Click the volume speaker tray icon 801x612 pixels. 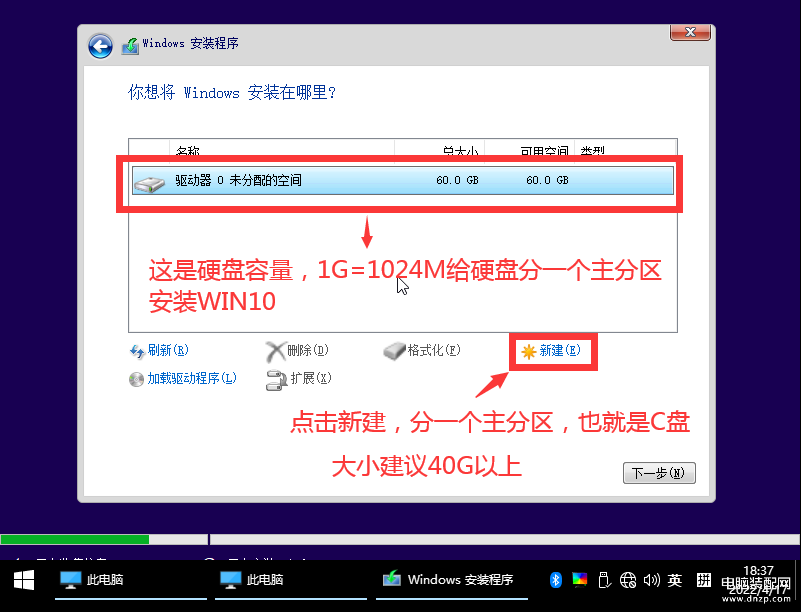[651, 580]
